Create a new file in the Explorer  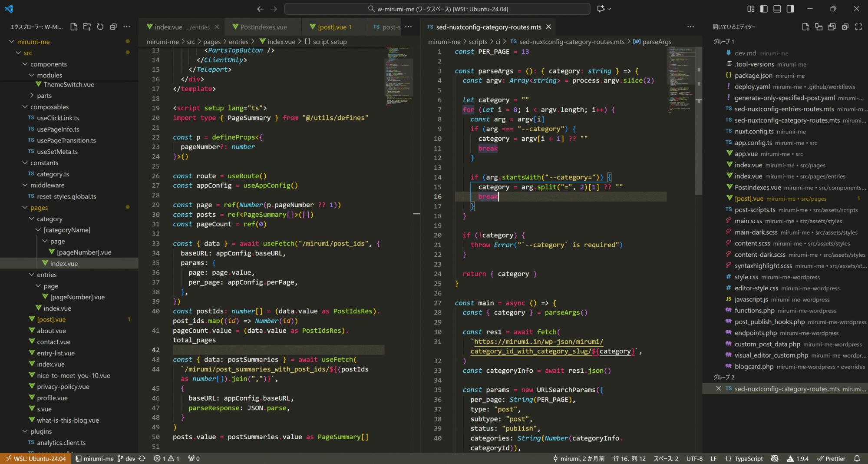[73, 27]
